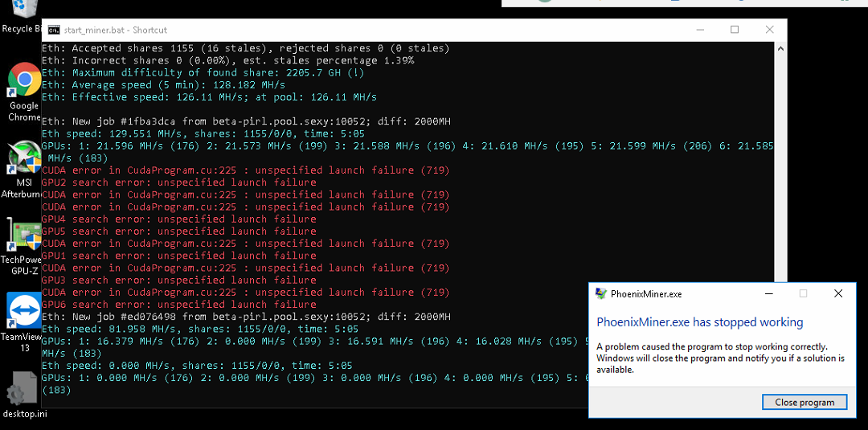Close the start_miner.bat console window
Image resolution: width=868 pixels, height=430 pixels.
[x=769, y=30]
